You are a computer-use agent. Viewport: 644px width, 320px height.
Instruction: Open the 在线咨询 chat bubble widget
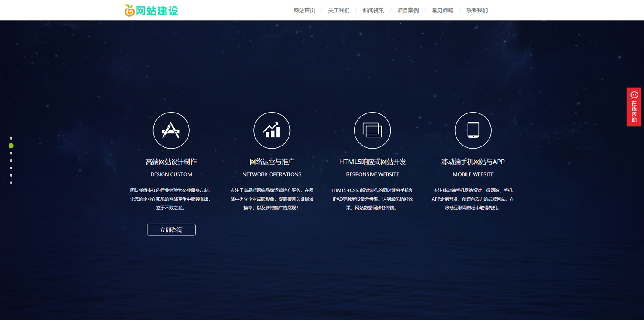coord(634,107)
